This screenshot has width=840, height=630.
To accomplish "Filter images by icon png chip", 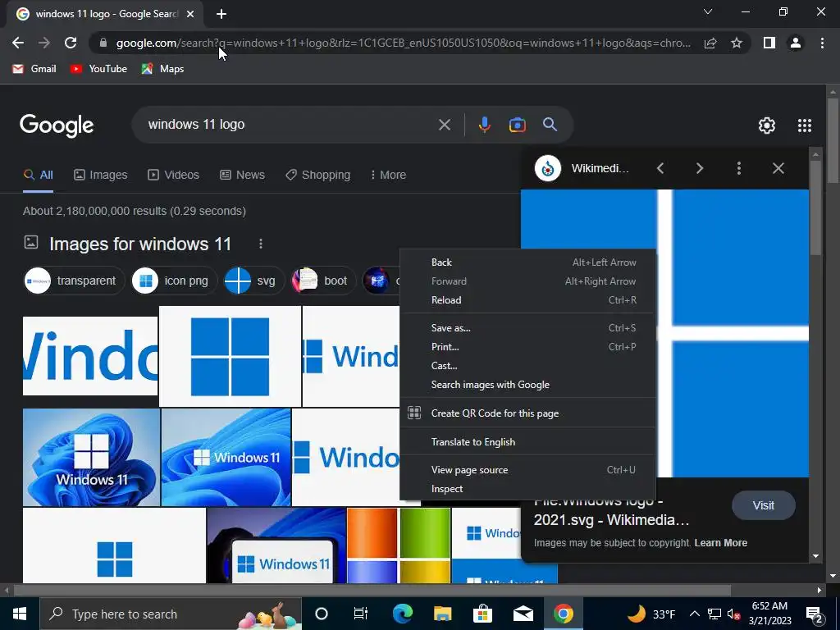I will 174,281.
